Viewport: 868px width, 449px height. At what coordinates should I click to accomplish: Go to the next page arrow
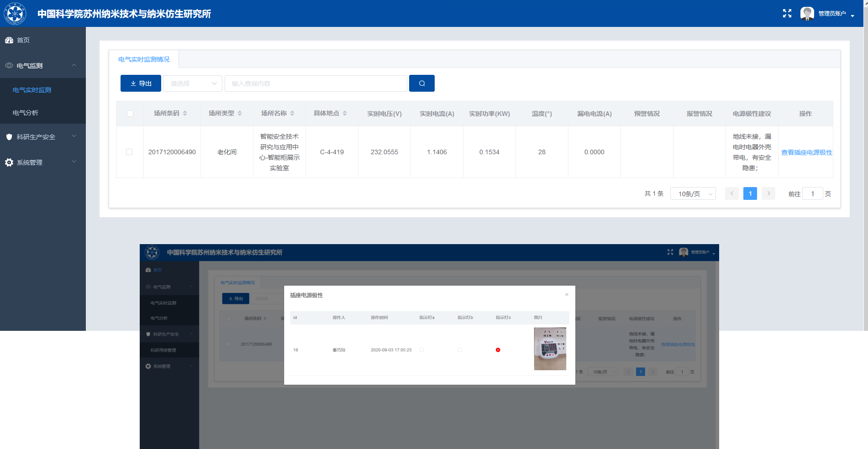pyautogui.click(x=768, y=193)
